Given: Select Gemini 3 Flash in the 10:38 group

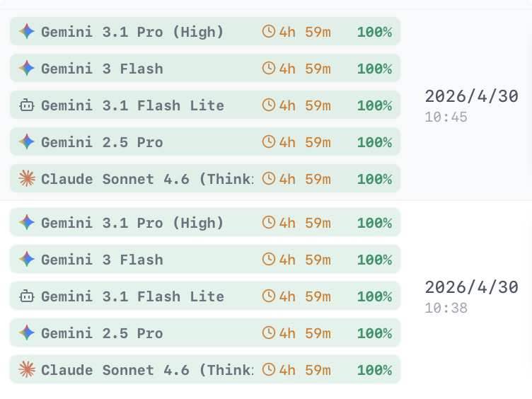Looking at the screenshot, I should pos(205,259).
